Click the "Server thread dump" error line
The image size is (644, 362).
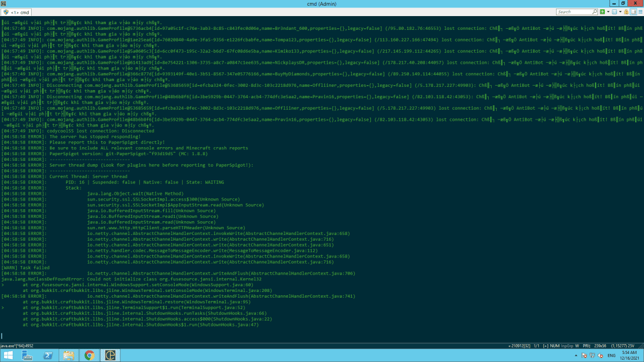tap(127, 165)
